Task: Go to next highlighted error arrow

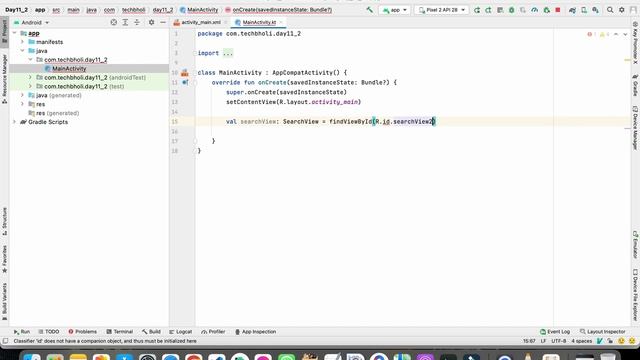Action: click(x=625, y=34)
